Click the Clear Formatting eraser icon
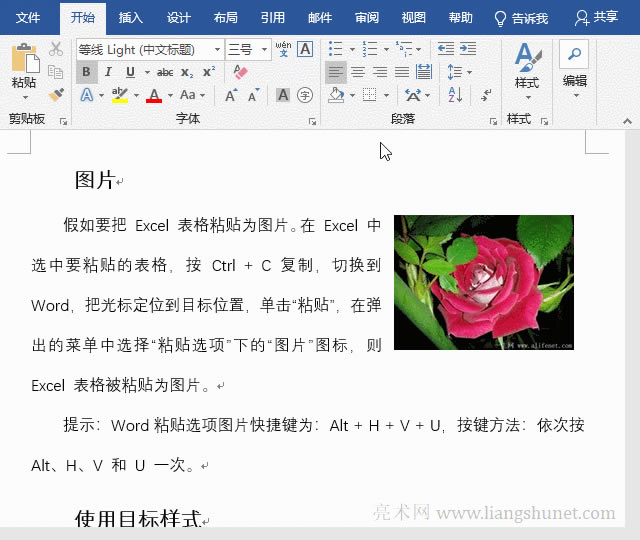The image size is (640, 540). [x=240, y=72]
